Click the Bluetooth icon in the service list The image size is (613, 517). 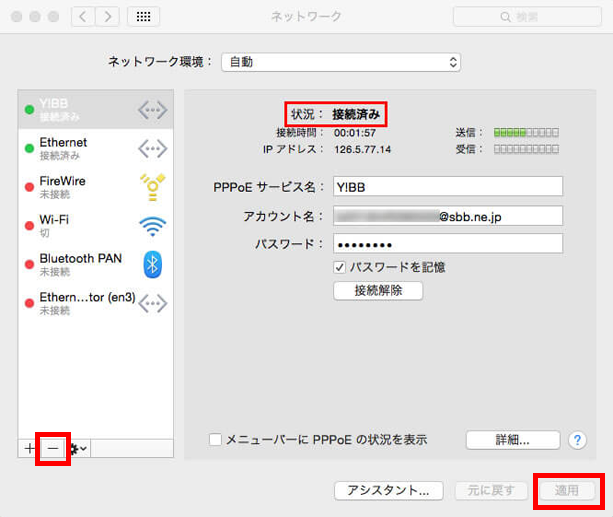pos(152,264)
